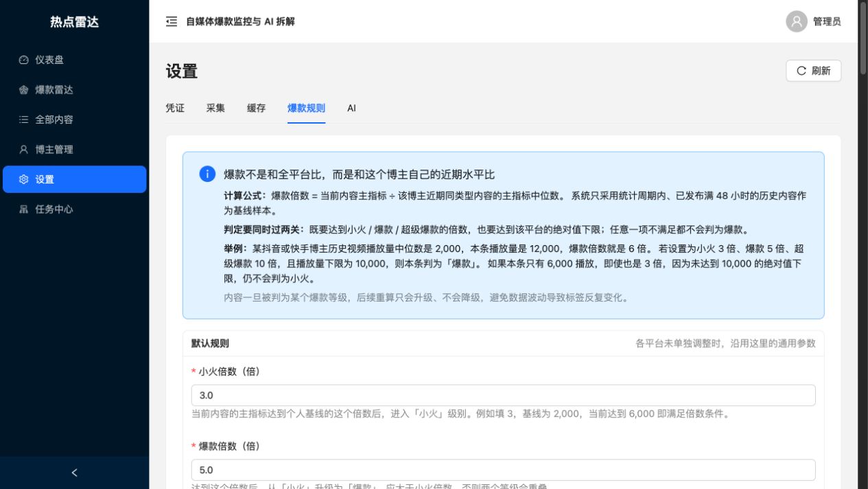This screenshot has height=489, width=868.
Task: Click the 计算公式 line in the alert
Action: pos(515,203)
